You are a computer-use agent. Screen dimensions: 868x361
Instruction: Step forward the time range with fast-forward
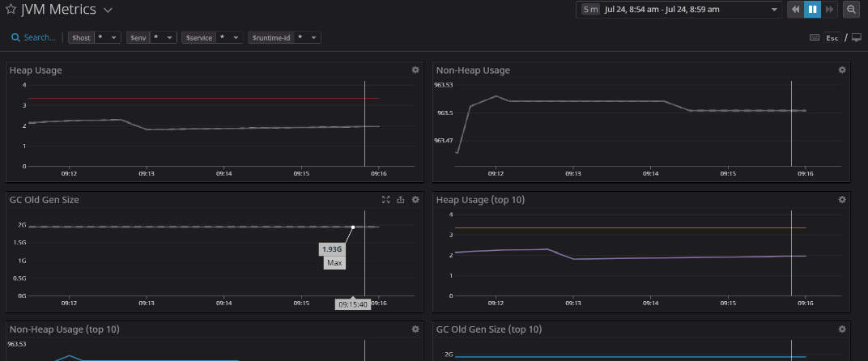point(829,10)
